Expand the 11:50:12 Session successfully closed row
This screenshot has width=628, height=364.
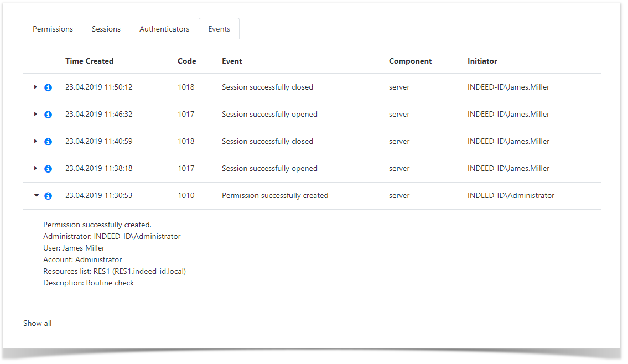[x=35, y=87]
